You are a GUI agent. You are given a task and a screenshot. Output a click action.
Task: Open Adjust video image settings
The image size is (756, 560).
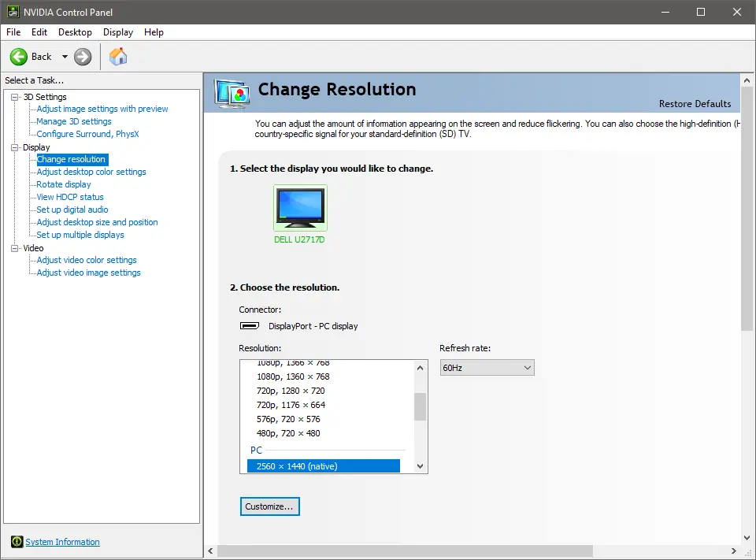tap(89, 273)
